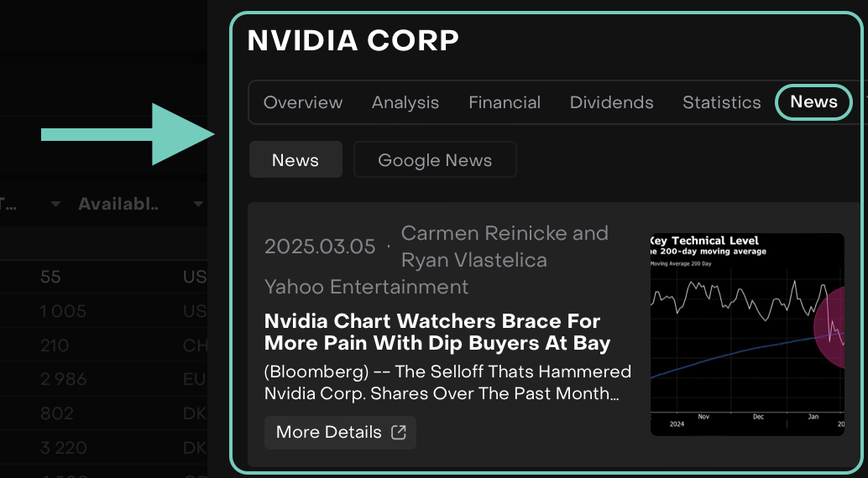Click dropdown arrow left of Availabl.. header
The width and height of the screenshot is (868, 478).
click(56, 204)
